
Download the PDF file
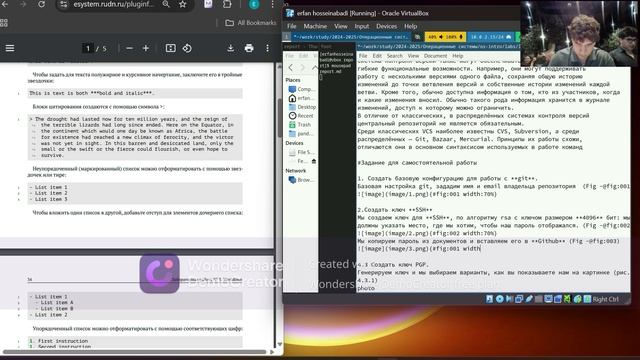click(x=231, y=48)
